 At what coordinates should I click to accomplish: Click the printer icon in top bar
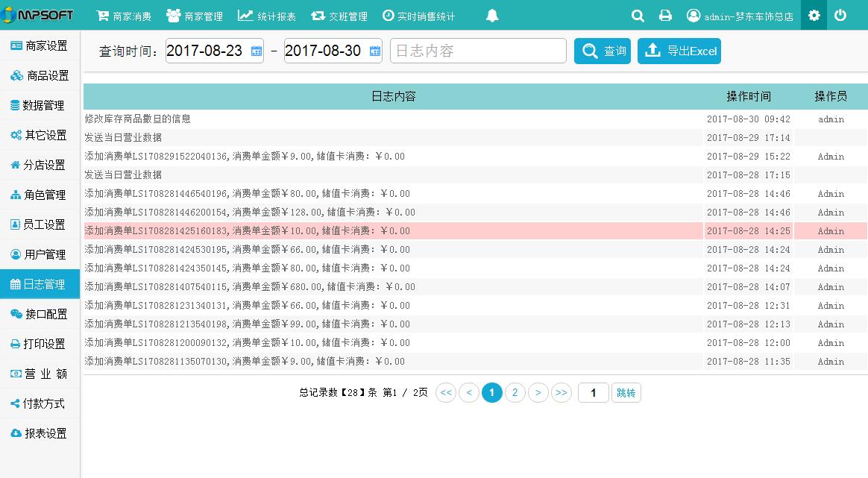[665, 16]
